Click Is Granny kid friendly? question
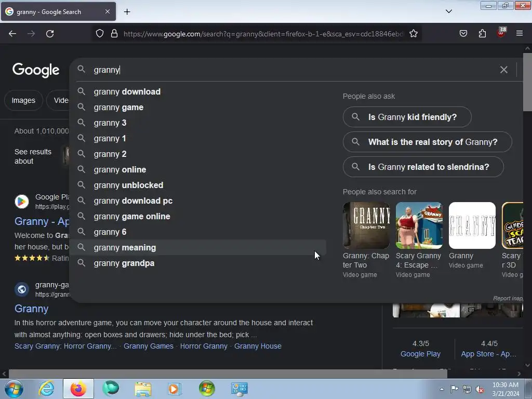 [x=407, y=117]
